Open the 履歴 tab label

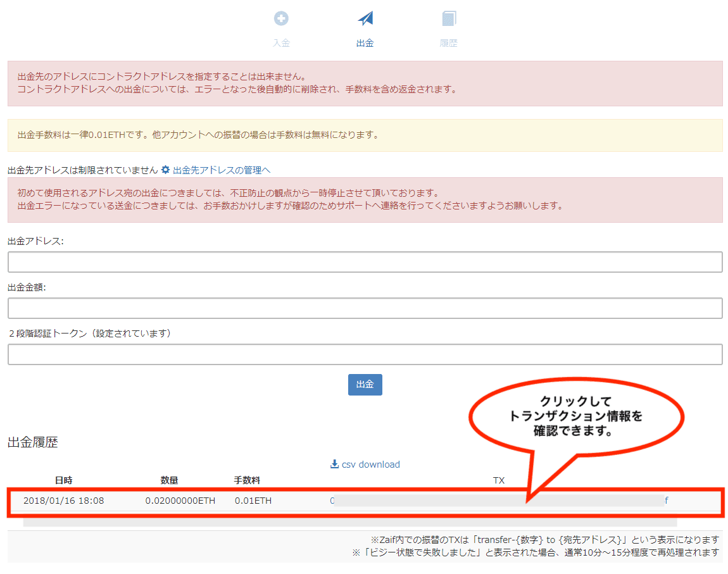pyautogui.click(x=449, y=44)
